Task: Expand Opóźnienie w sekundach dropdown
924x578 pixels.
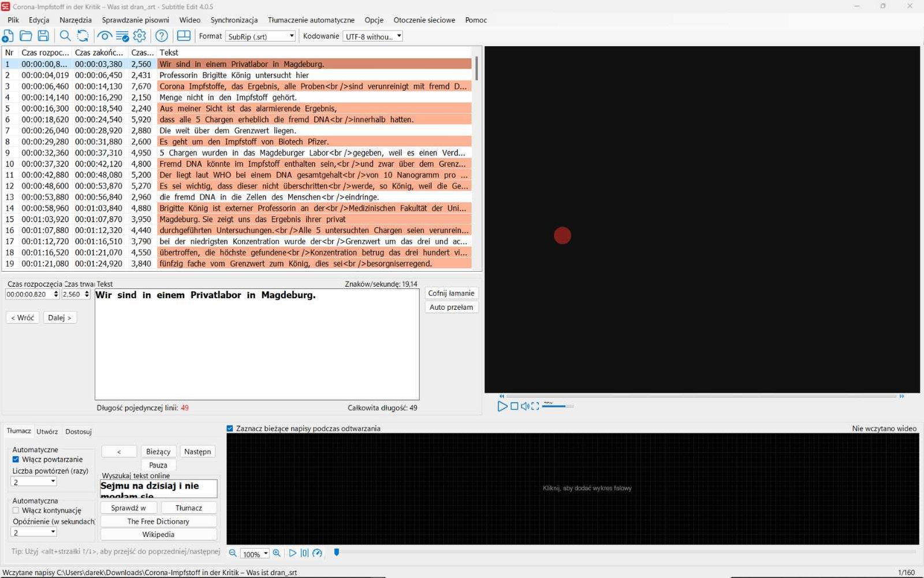Action: [x=34, y=532]
